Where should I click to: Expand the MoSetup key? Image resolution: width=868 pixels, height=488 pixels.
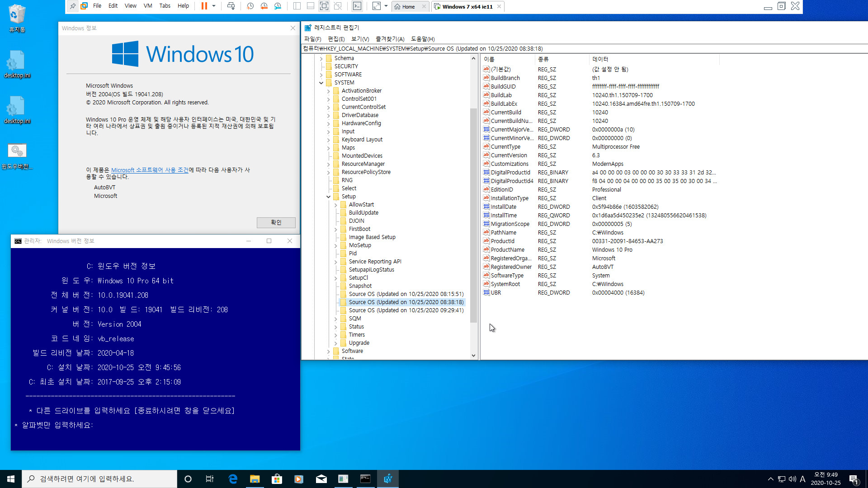click(336, 245)
